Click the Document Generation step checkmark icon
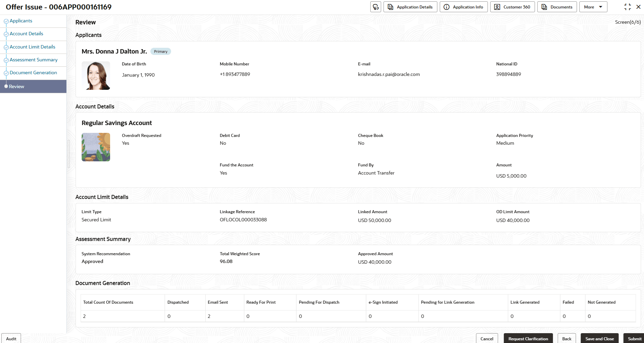The image size is (644, 343). (6, 73)
